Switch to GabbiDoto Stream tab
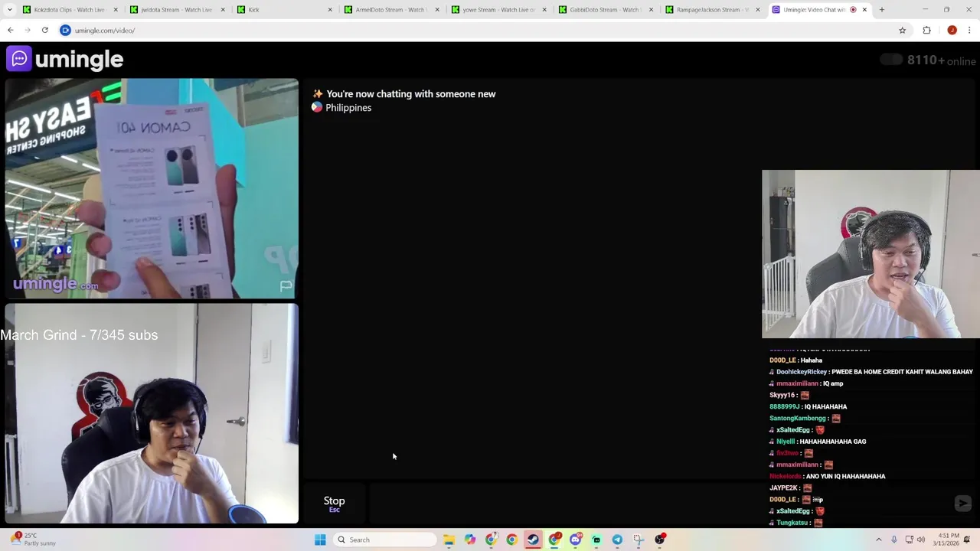This screenshot has height=551, width=980. (606, 10)
